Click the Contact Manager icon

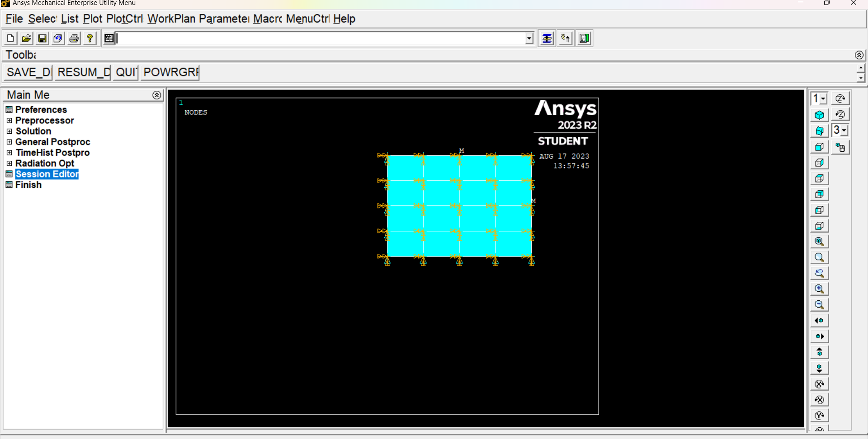(x=584, y=38)
